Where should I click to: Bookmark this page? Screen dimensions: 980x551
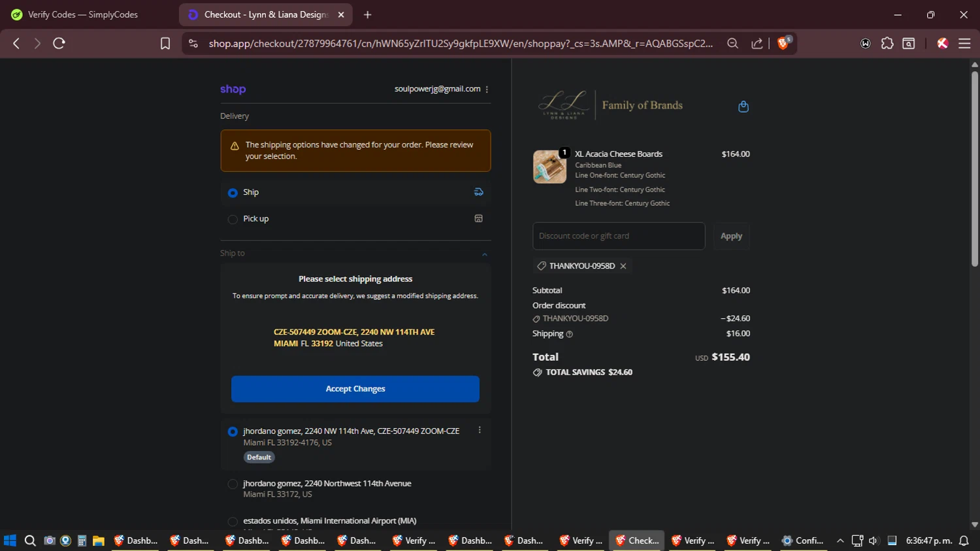coord(165,43)
